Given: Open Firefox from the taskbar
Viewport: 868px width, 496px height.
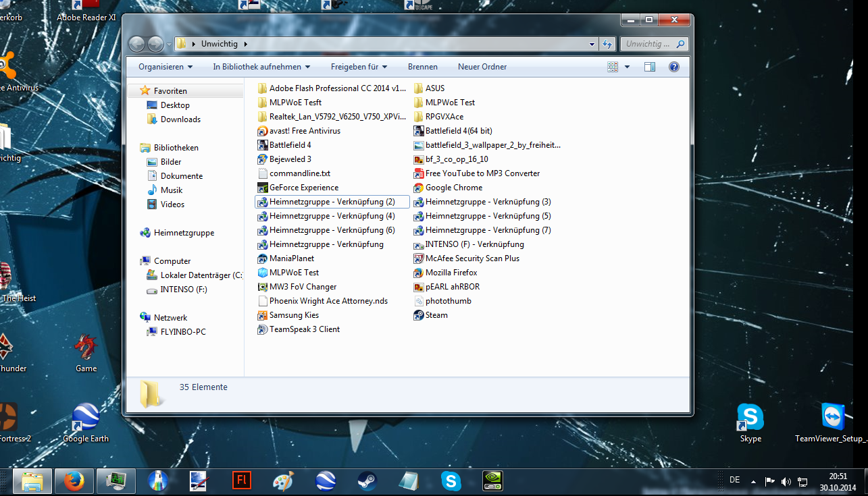Looking at the screenshot, I should [x=74, y=481].
